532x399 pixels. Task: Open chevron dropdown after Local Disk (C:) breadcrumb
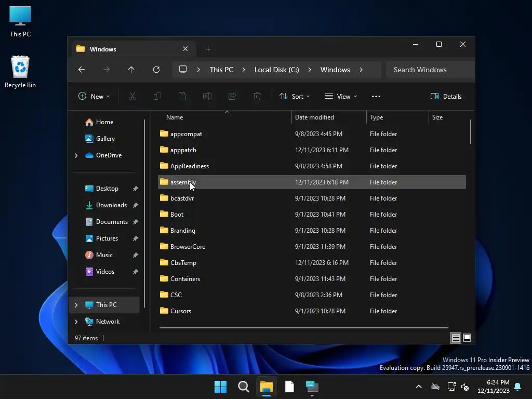click(x=310, y=70)
